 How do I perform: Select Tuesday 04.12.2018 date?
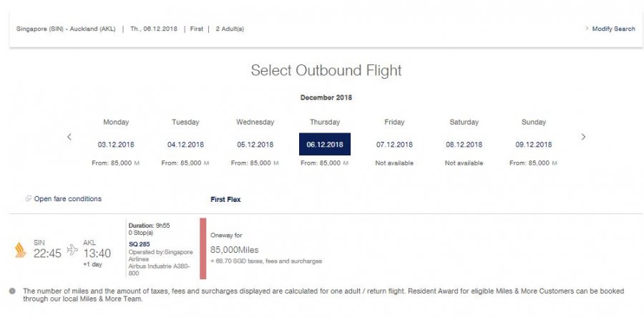point(185,144)
